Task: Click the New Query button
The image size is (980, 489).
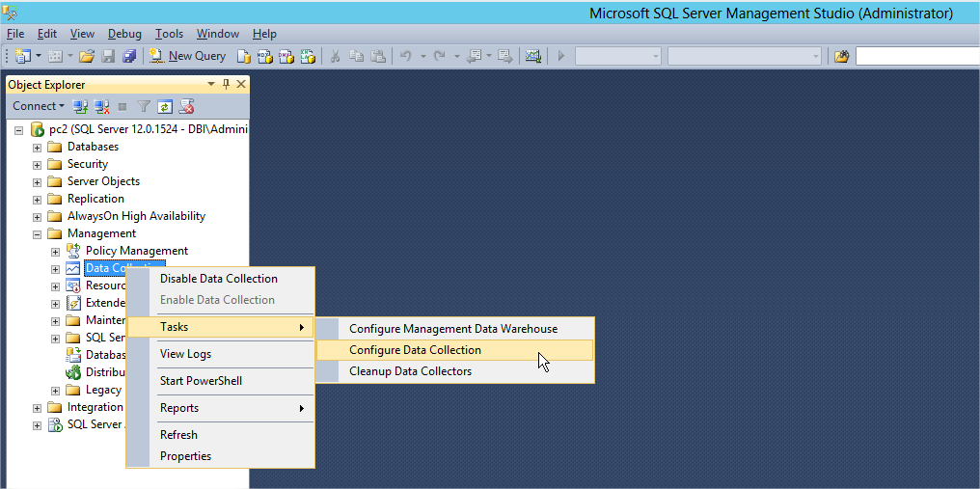Action: coord(187,56)
